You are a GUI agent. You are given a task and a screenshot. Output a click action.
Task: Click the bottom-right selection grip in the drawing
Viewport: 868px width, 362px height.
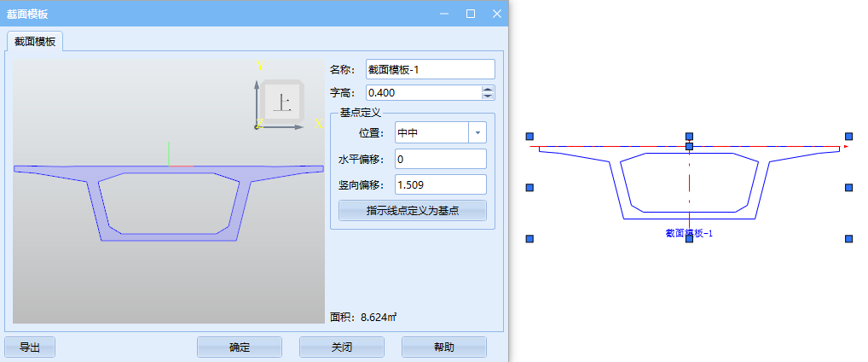(848, 238)
